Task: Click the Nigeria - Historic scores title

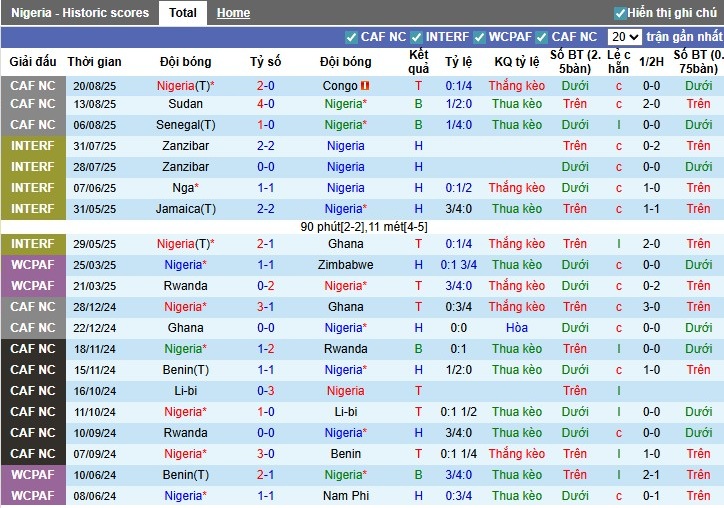Action: tap(80, 13)
